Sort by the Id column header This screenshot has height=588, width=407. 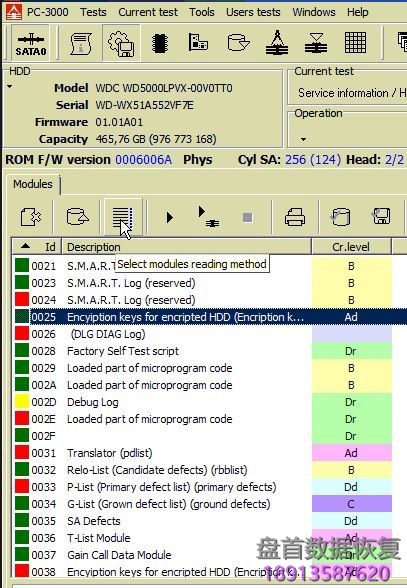tap(37, 247)
